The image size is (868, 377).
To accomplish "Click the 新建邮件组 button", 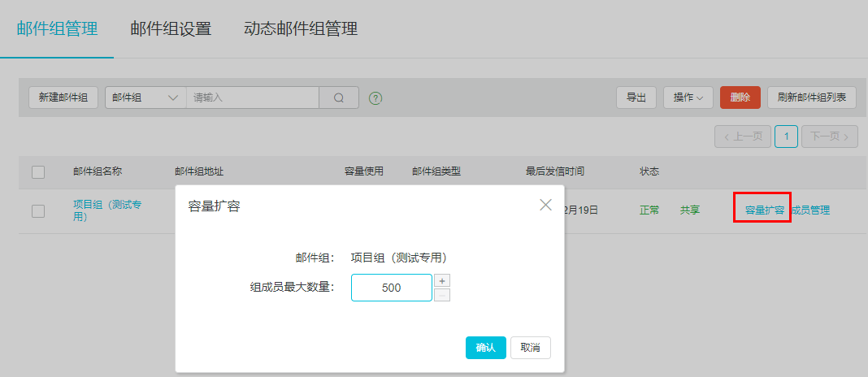I will coord(63,97).
